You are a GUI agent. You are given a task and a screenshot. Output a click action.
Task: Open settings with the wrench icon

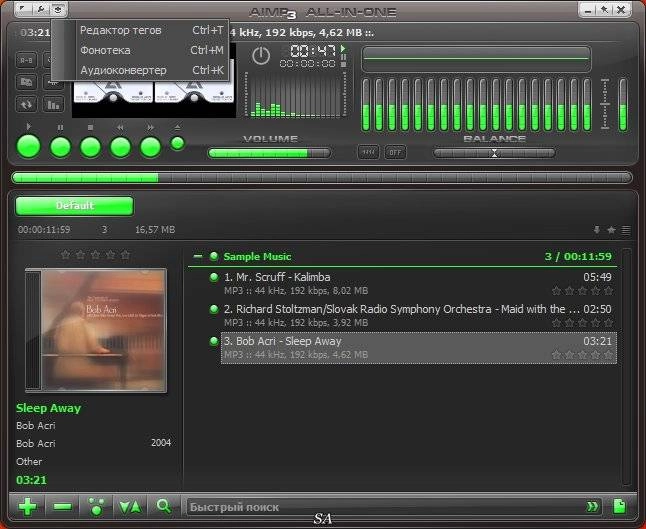pos(41,8)
